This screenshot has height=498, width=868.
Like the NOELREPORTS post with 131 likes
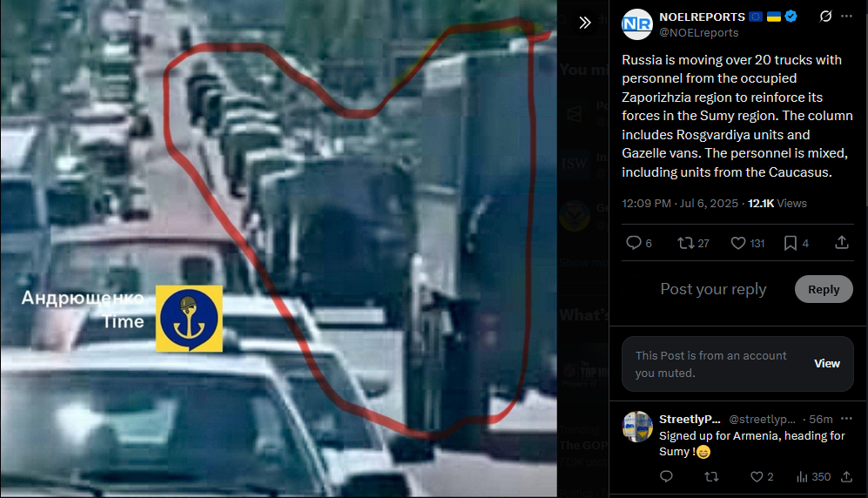747,243
